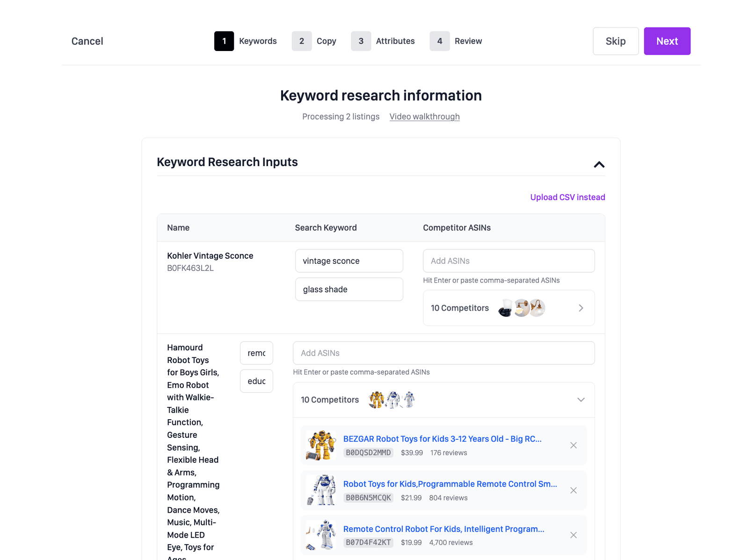Go to step 3 Attributes
Screen dimensions: 748x560
(383, 41)
